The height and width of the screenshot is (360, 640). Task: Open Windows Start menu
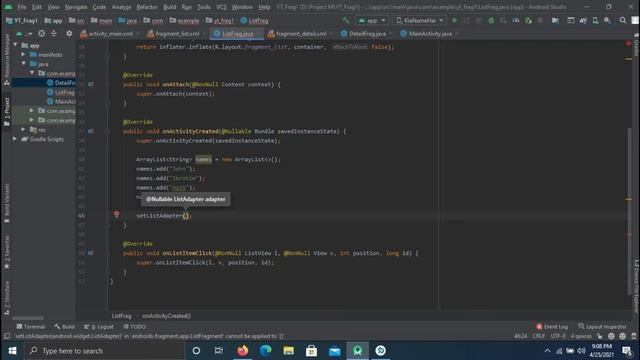12,351
